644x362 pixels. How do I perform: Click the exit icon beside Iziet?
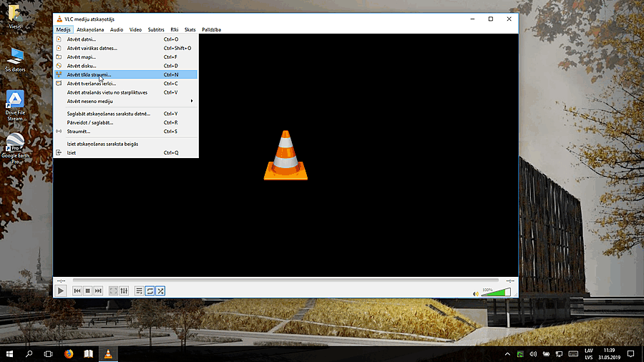click(59, 152)
